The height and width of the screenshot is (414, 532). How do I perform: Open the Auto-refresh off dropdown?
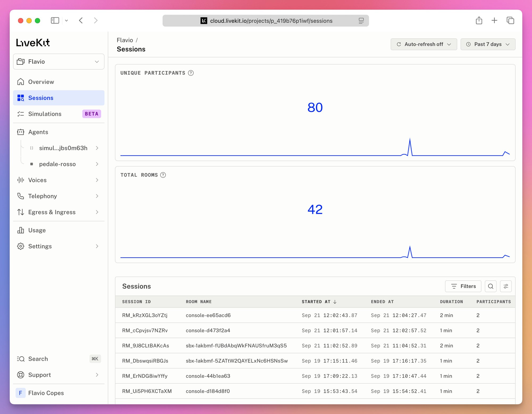coord(424,44)
